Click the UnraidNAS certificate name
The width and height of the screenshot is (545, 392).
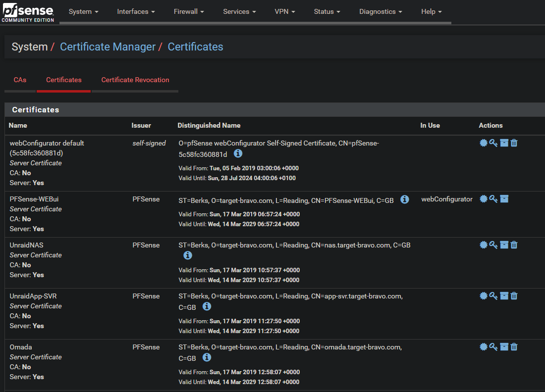pos(26,245)
